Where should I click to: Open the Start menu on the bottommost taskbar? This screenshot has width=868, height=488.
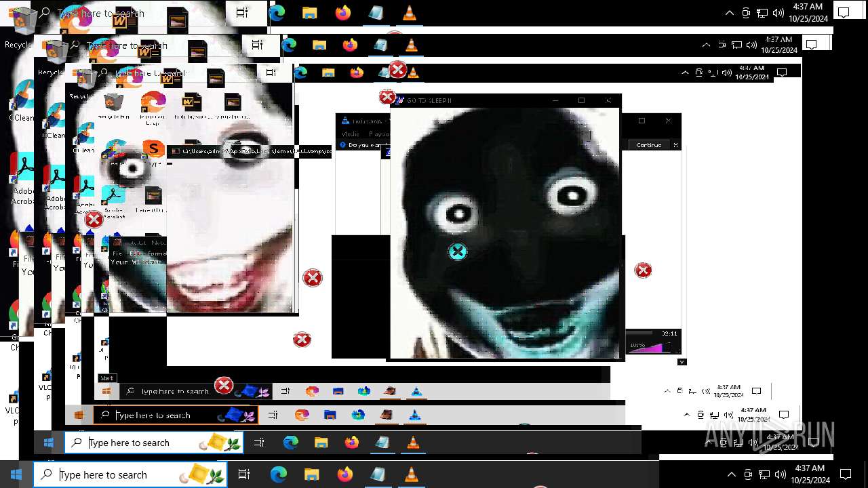[x=16, y=474]
